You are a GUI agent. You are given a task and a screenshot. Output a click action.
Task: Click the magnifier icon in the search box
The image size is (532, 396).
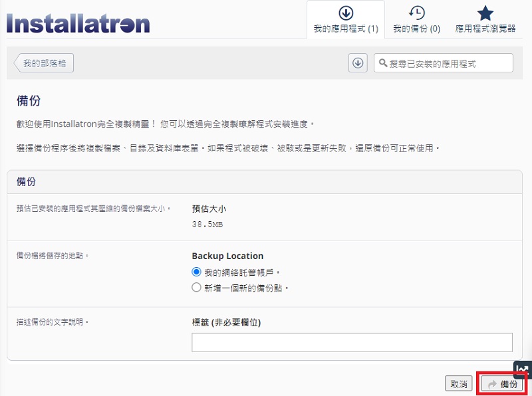(383, 63)
